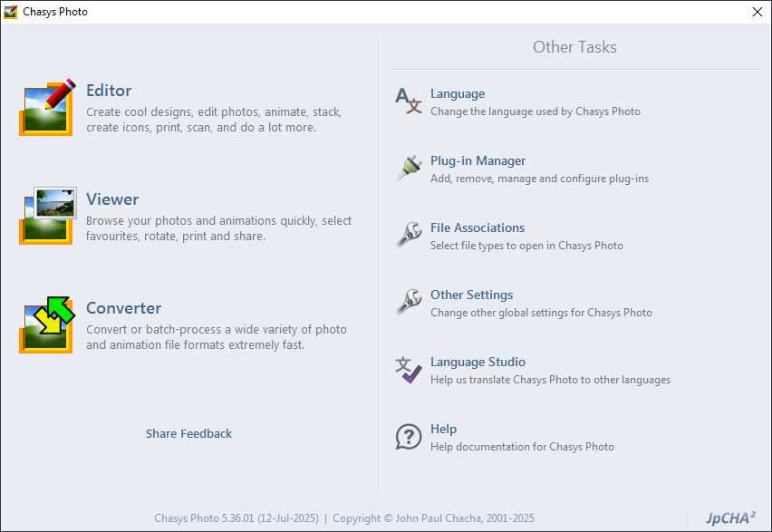Click the File Associations wrench icon

pyautogui.click(x=409, y=235)
